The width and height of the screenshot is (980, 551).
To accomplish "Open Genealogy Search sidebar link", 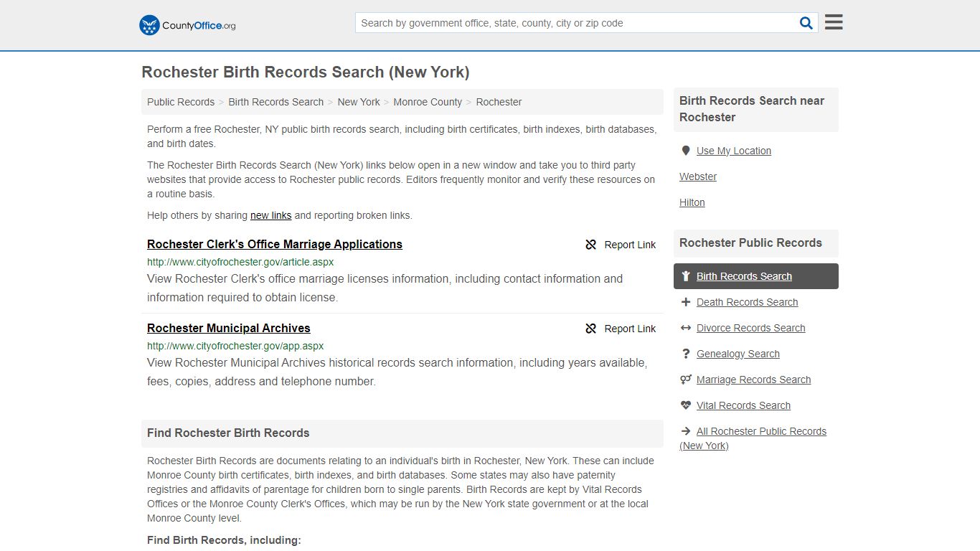I will 738,354.
